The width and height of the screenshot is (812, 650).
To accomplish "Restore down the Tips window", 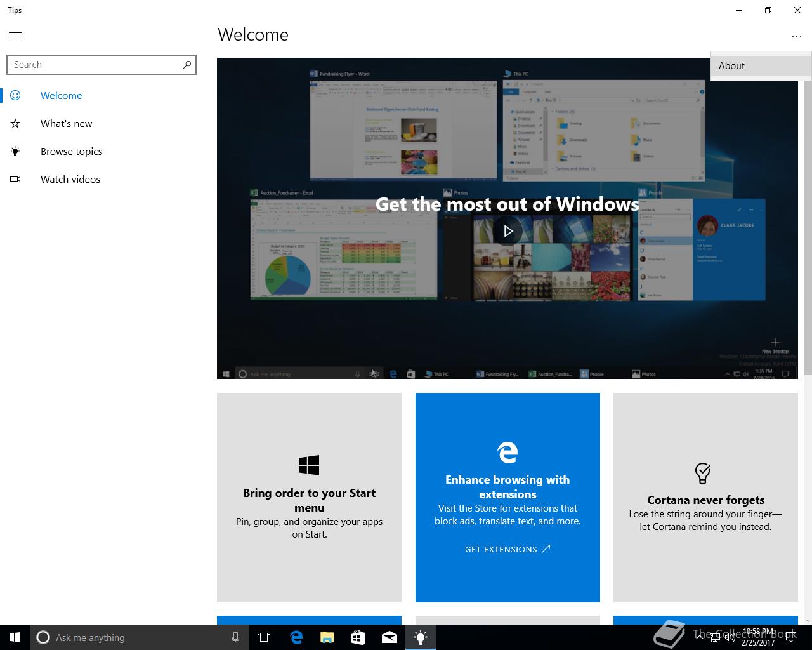I will (x=768, y=10).
